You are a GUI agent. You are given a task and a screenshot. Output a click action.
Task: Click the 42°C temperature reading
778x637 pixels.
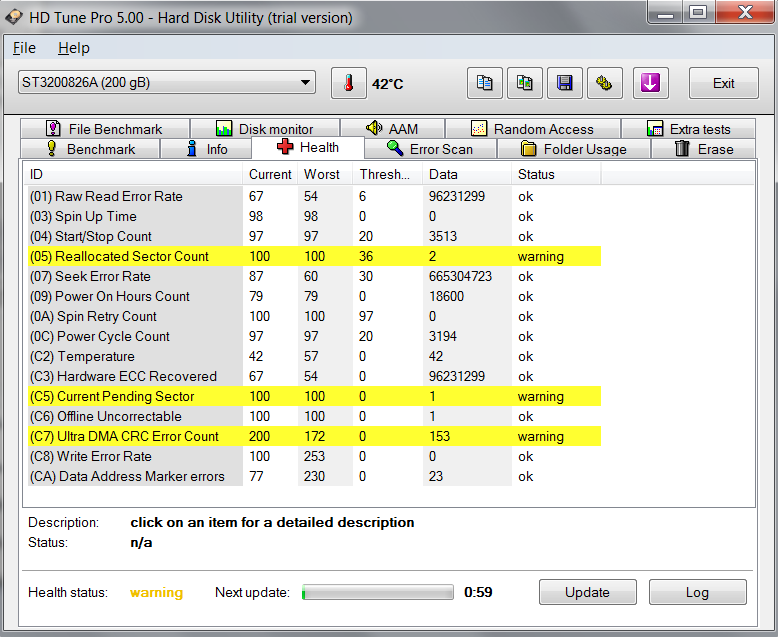point(388,84)
